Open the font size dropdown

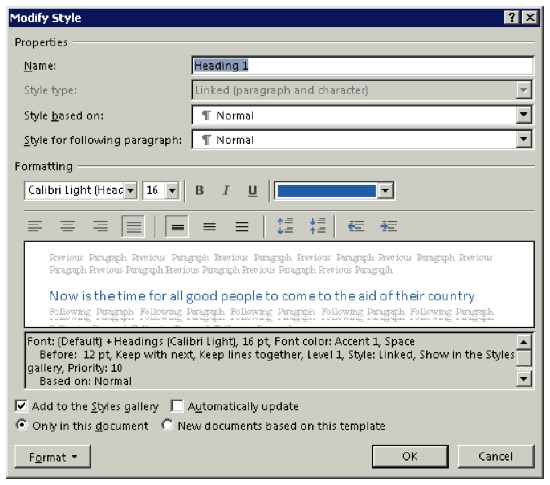(x=172, y=190)
